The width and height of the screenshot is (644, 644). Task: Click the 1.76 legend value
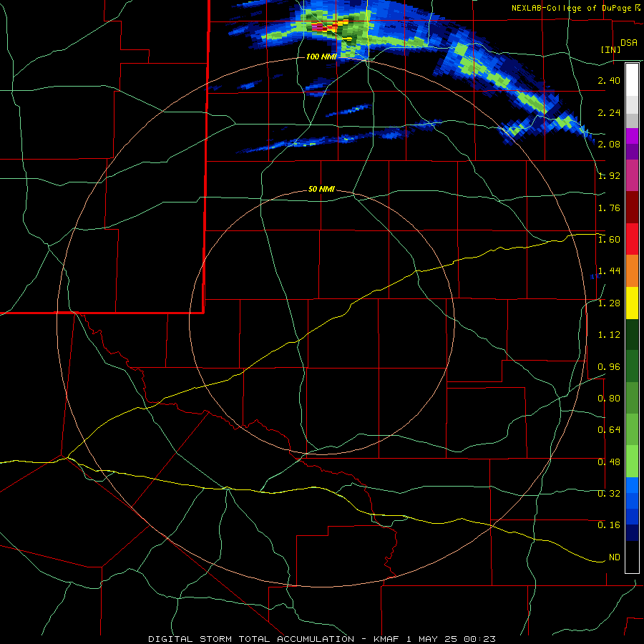(x=609, y=208)
